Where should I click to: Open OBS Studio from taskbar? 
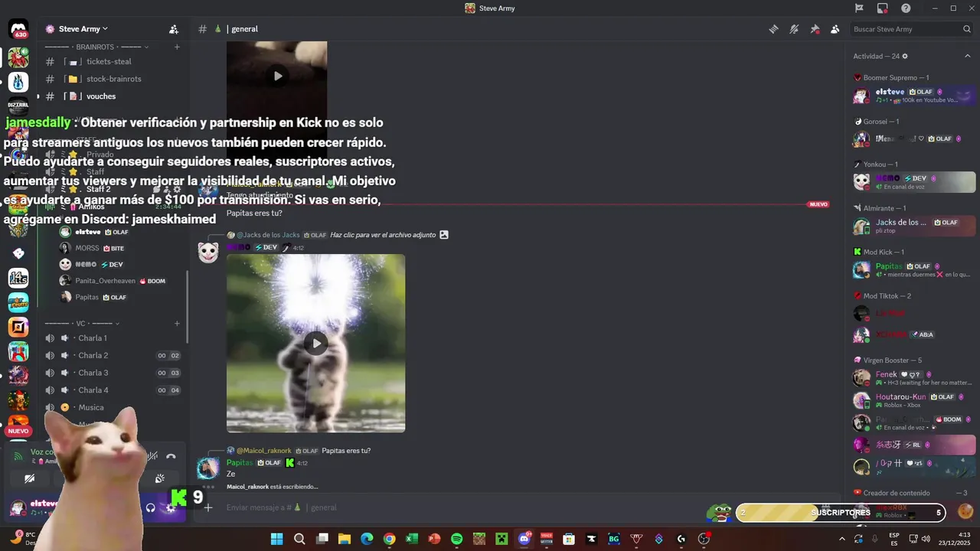[704, 539]
